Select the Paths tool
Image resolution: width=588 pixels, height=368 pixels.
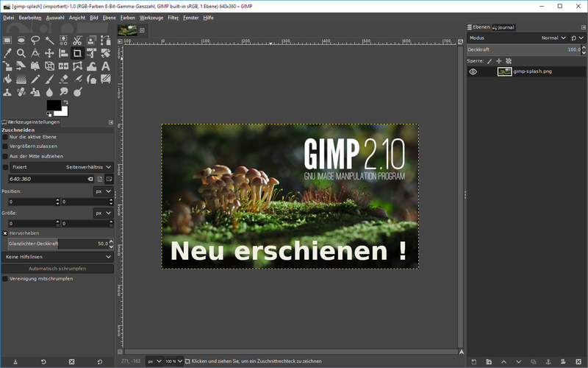pyautogui.click(x=105, y=40)
